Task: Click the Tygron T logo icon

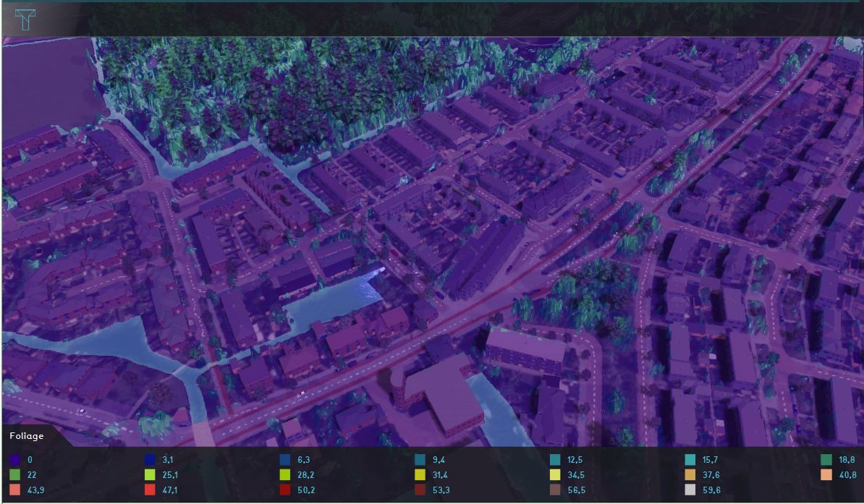Action: (25, 20)
